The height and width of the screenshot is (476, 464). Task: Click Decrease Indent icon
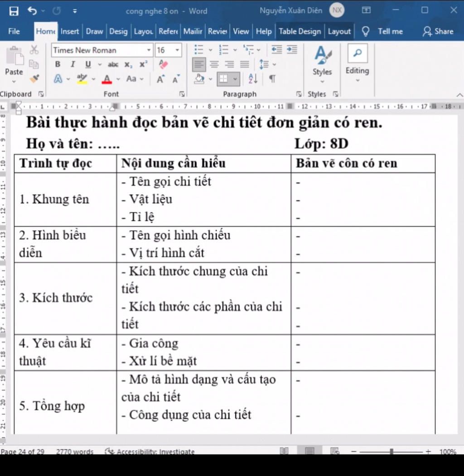coord(276,49)
